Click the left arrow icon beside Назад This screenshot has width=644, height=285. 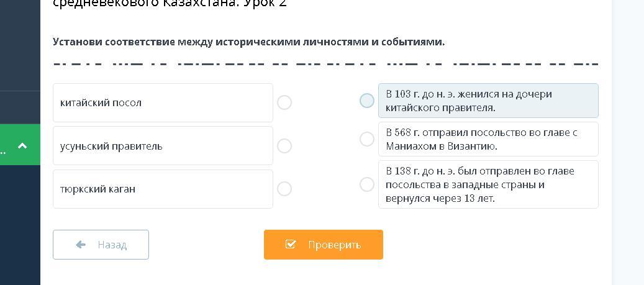click(x=81, y=245)
